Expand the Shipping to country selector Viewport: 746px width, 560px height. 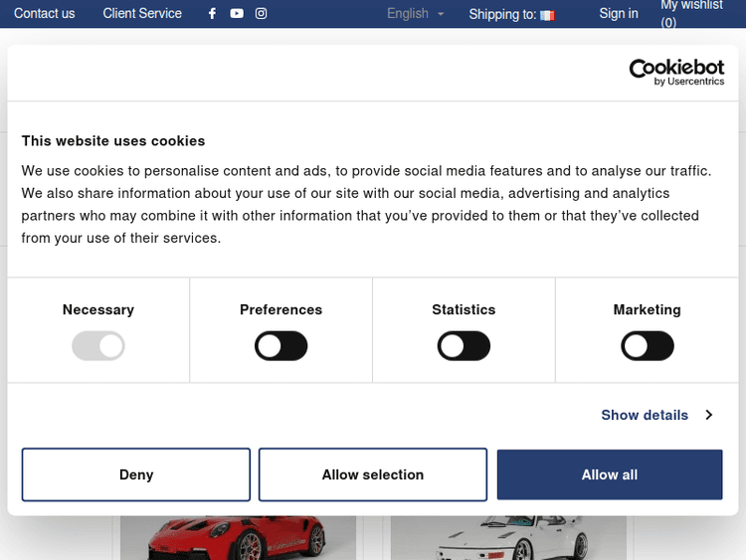502,14
